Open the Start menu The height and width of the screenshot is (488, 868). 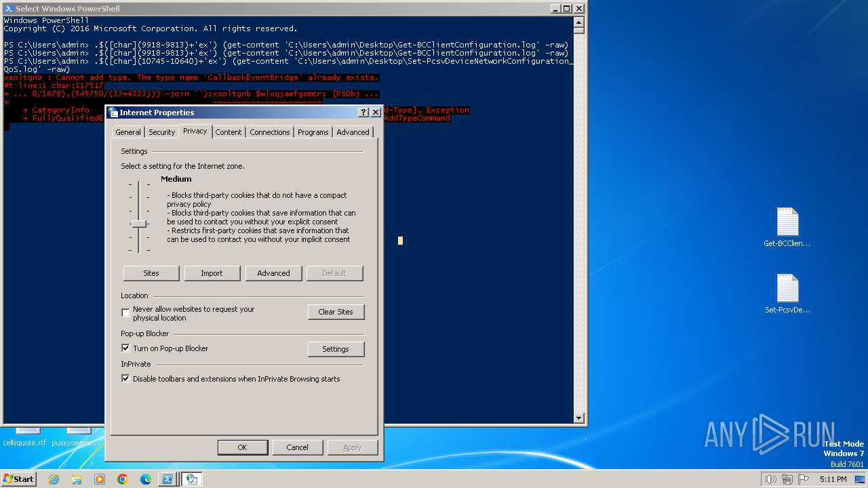[19, 479]
